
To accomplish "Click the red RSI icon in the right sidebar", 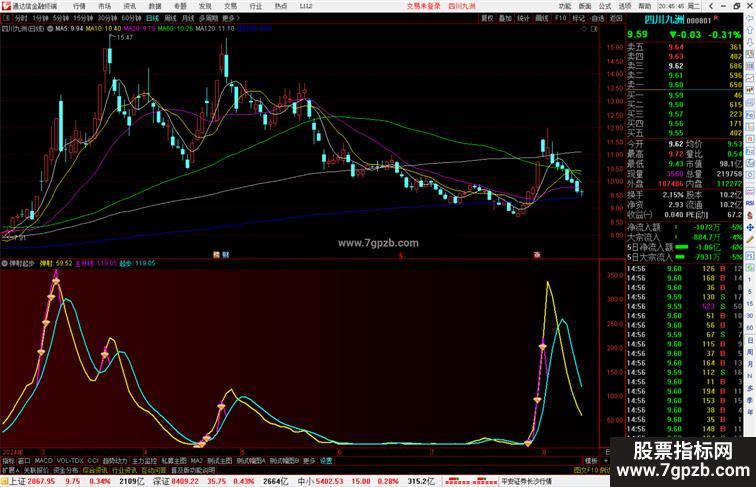I will point(750,204).
